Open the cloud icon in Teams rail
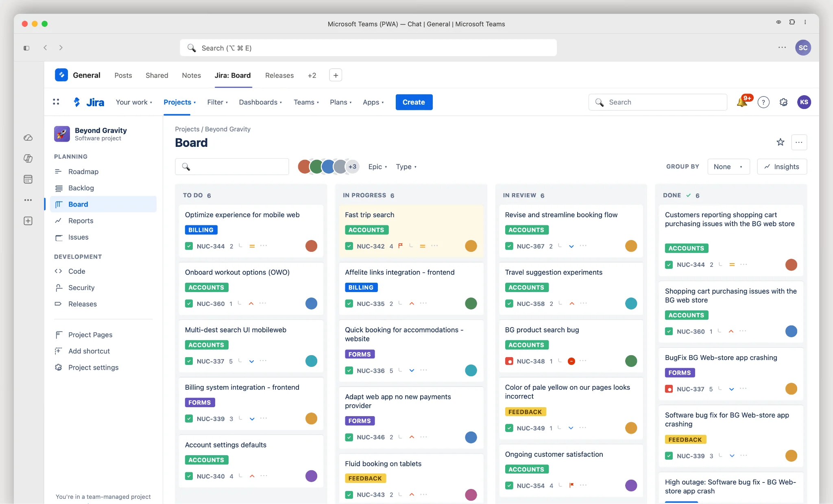 [28, 137]
